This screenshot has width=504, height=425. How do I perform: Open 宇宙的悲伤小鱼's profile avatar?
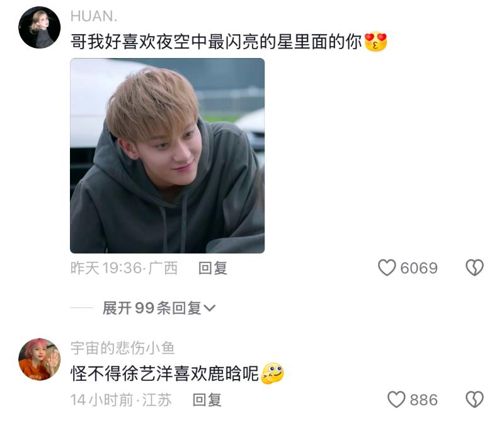coord(39,359)
